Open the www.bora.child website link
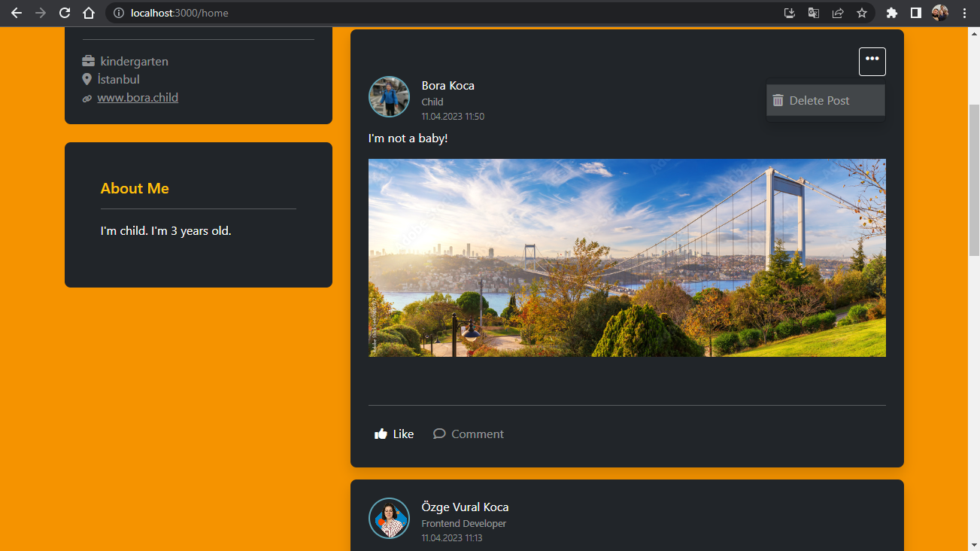Viewport: 980px width, 551px height. point(138,97)
